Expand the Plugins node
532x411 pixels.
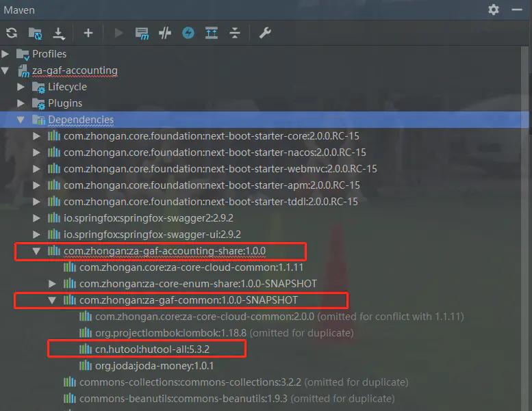(21, 103)
